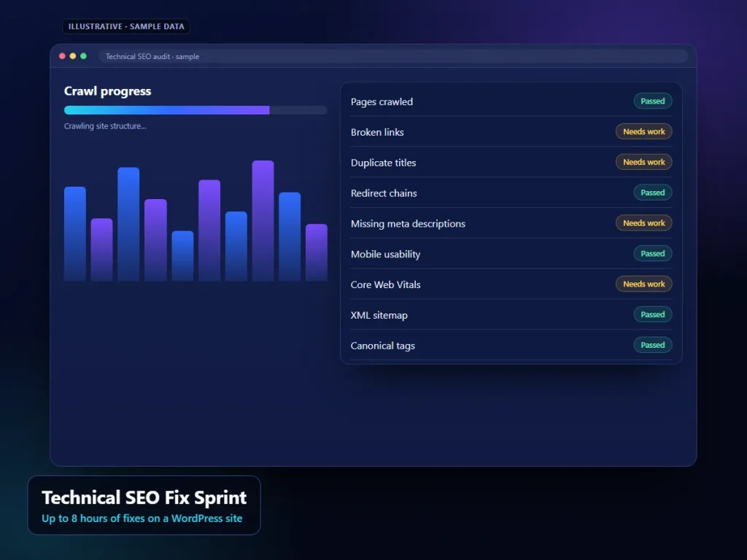Click the Passed badge for Mobile usability
The height and width of the screenshot is (560, 747).
coord(653,253)
